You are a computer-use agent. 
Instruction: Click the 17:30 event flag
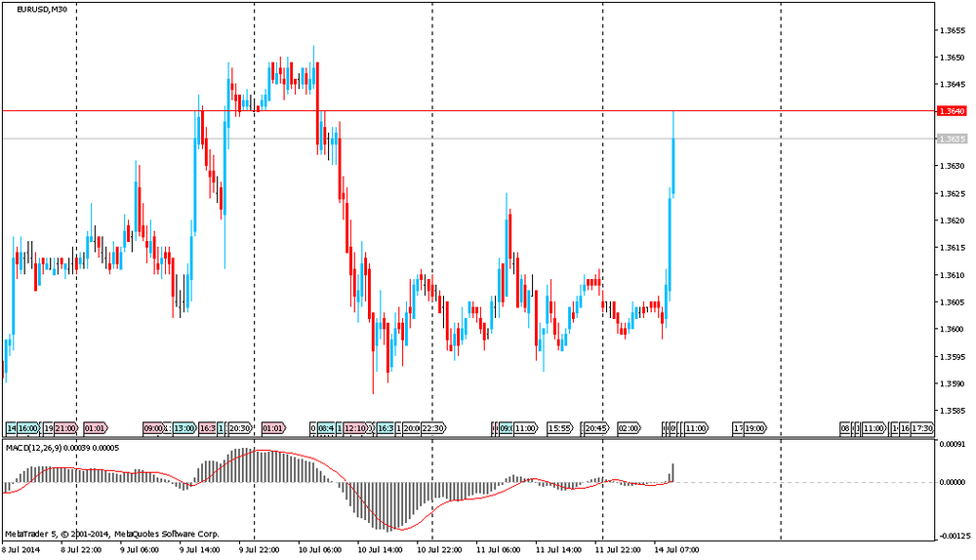[923, 428]
